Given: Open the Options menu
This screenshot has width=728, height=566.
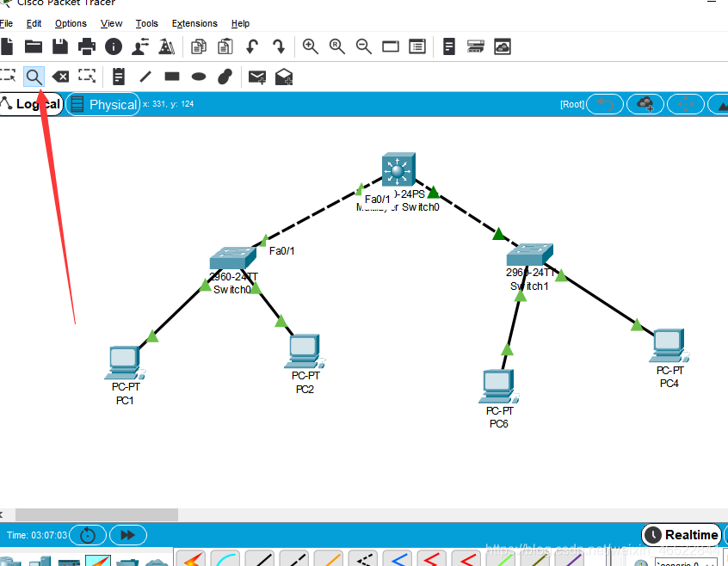Looking at the screenshot, I should click(71, 23).
